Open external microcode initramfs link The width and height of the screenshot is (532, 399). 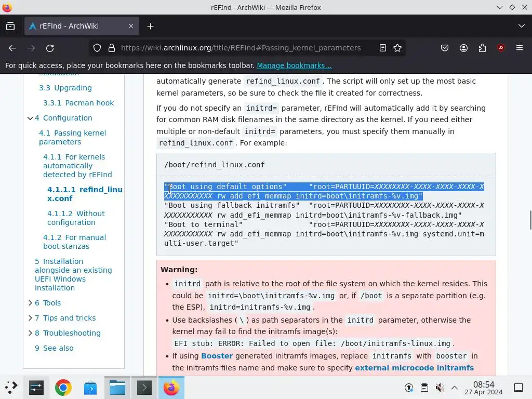[x=414, y=368]
